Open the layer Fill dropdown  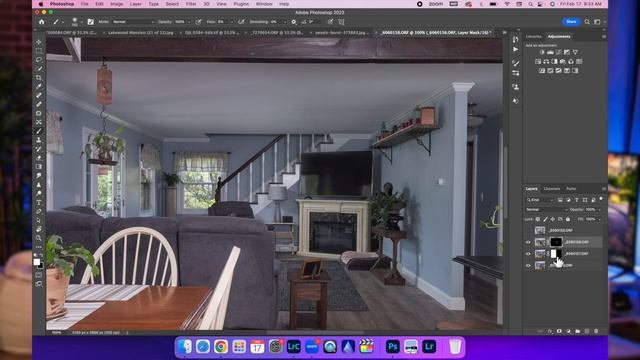tap(599, 219)
